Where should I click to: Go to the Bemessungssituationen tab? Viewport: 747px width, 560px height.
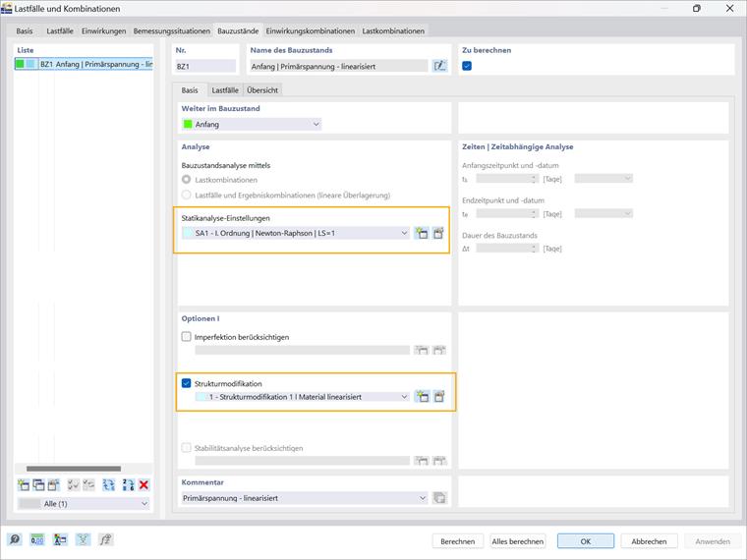pos(171,31)
